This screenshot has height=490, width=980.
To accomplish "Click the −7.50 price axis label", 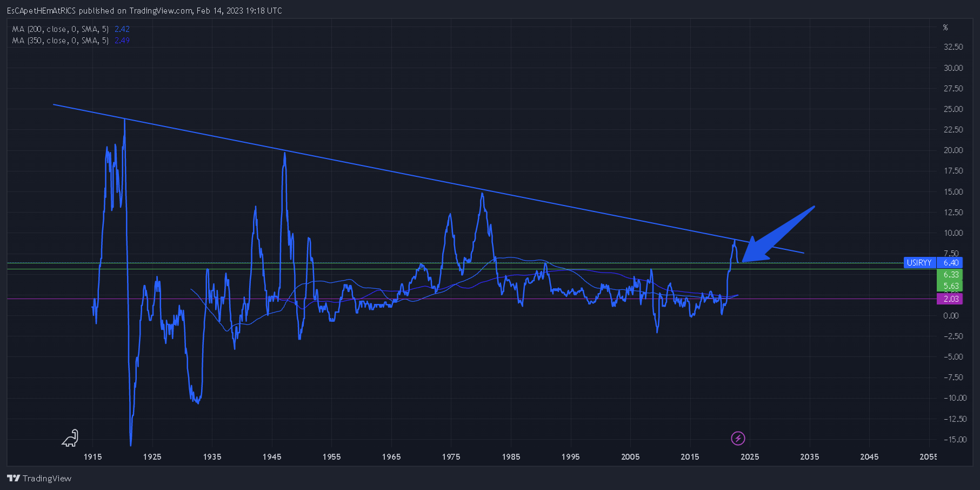I will [954, 377].
